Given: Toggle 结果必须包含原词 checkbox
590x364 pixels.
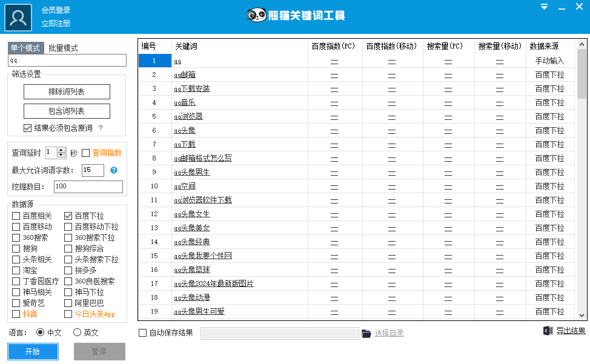Looking at the screenshot, I should 27,128.
